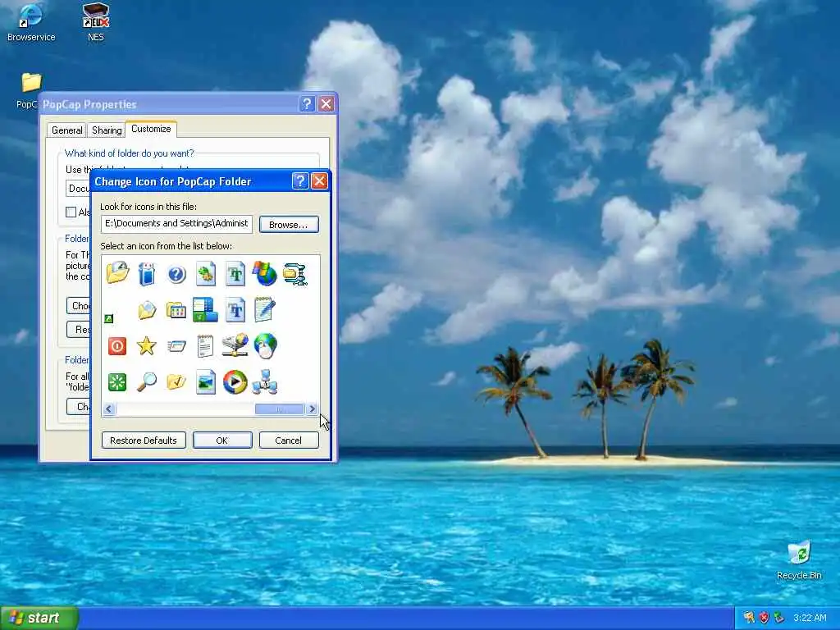Click the icon list right scroll arrow
Viewport: 840px width, 630px height.
coord(312,409)
